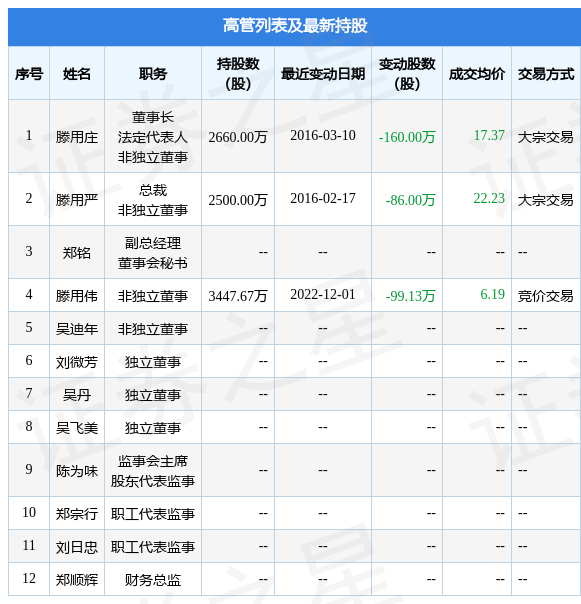This screenshot has width=581, height=604.
Task: Click average price 22.23
Action: pos(489,199)
